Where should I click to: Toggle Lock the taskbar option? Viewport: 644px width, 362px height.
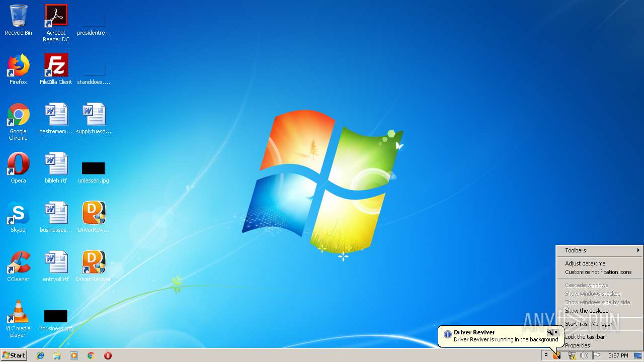599,337
